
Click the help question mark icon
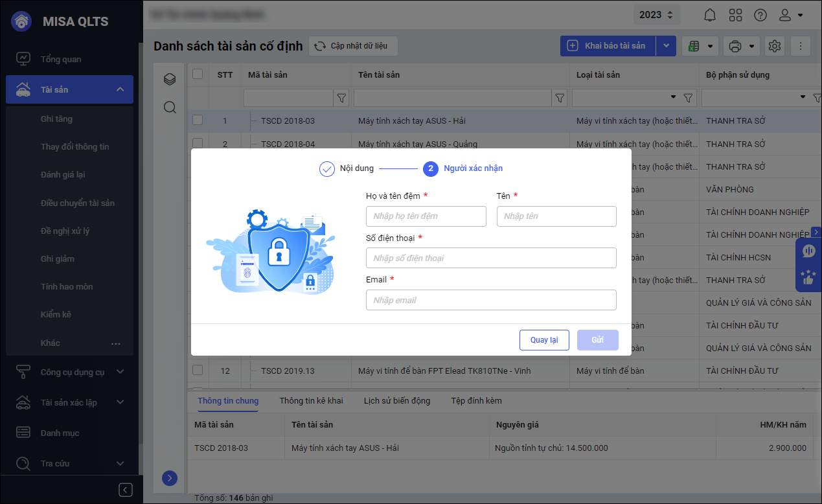point(760,15)
